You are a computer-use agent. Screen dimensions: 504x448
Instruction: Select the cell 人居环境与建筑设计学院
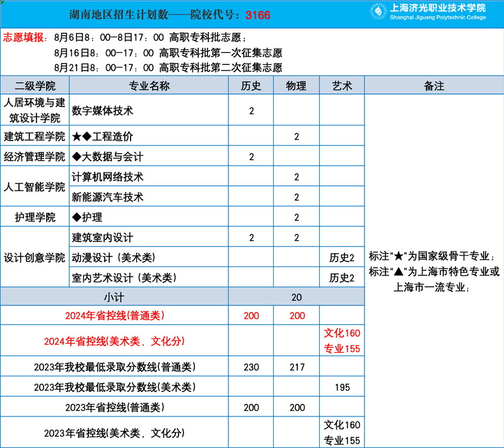(x=35, y=110)
